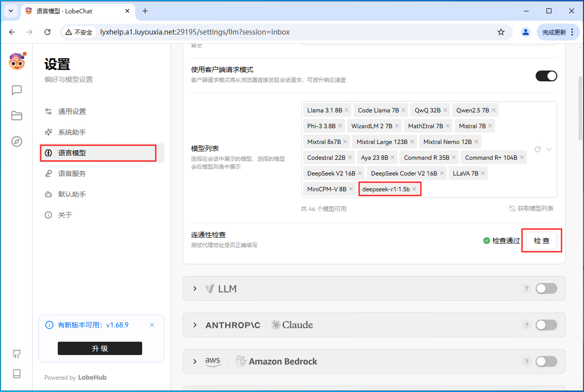Open 关于 in settings menu
This screenshot has width=584, height=392.
[x=102, y=215]
